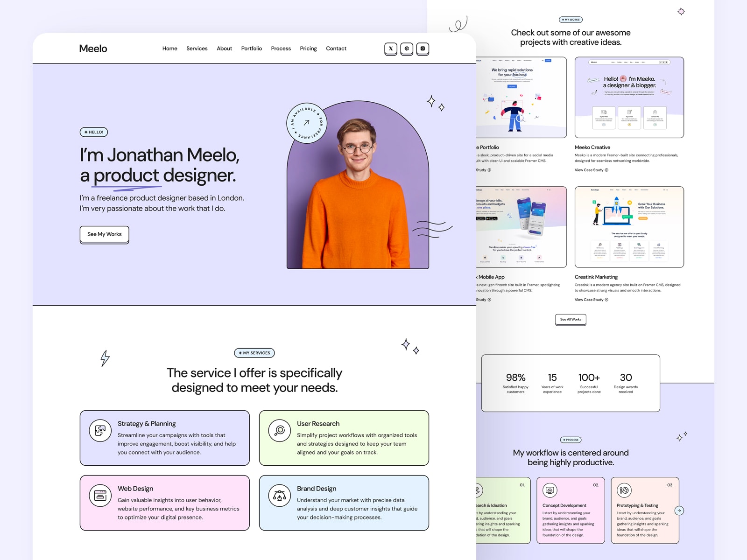Select Portfolio in the navigation bar
The image size is (747, 560).
[252, 49]
